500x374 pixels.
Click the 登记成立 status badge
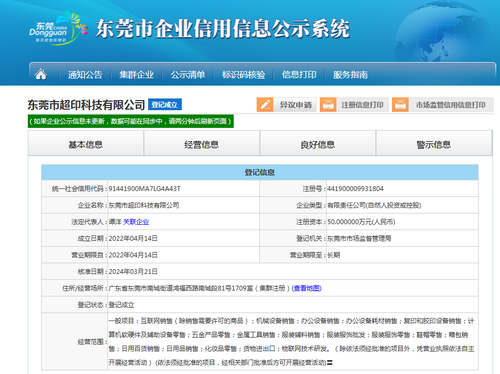tap(165, 105)
